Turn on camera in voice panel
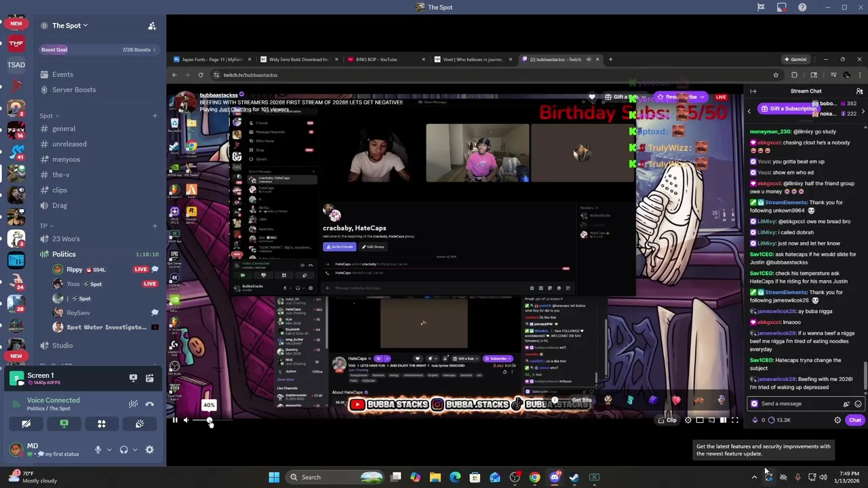Viewport: 868px width, 488px height. point(26,424)
